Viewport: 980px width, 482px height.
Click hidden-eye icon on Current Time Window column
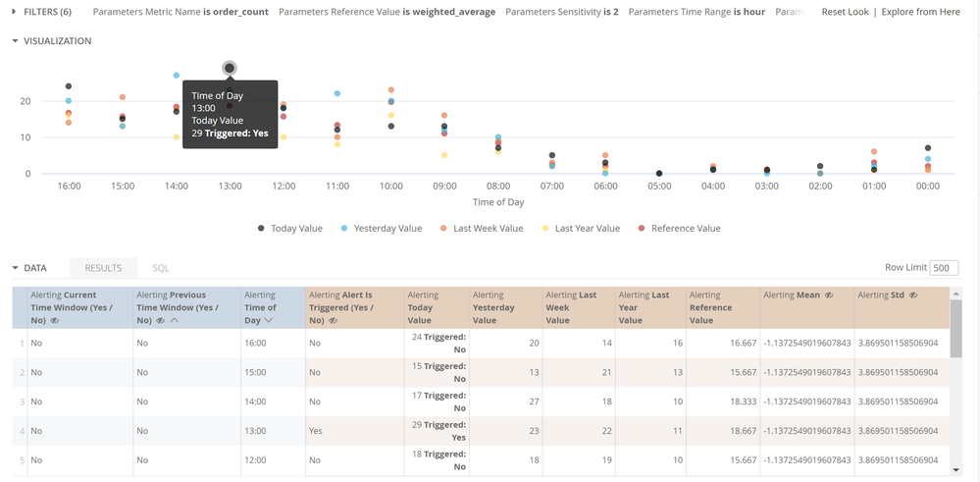[54, 320]
